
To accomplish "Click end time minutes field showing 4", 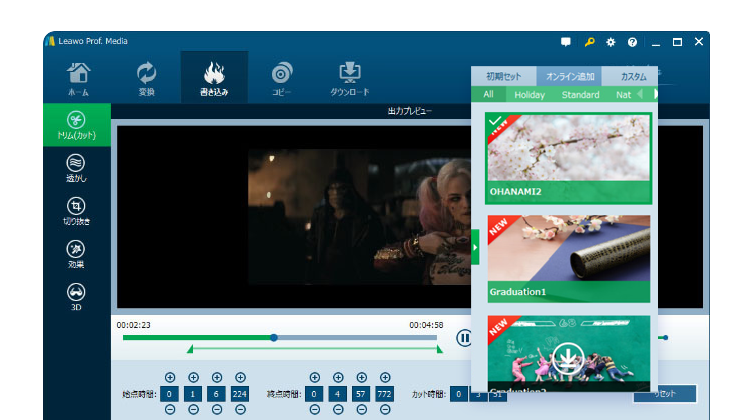I will (337, 394).
